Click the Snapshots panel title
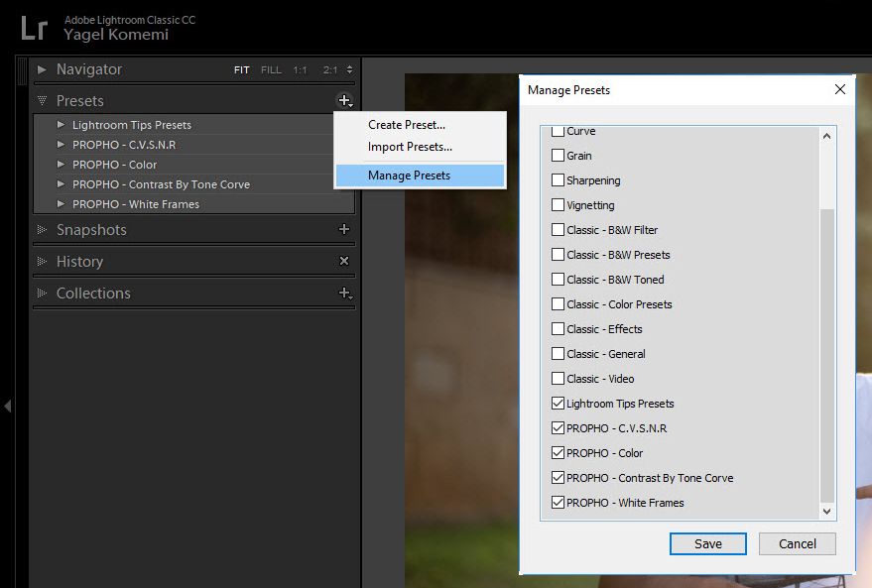This screenshot has height=588, width=872. tap(91, 230)
